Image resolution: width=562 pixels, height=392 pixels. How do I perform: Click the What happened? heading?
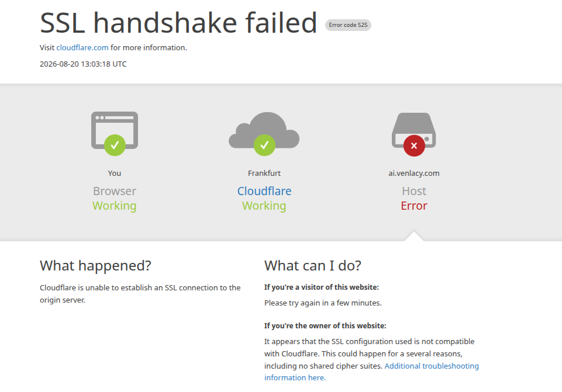95,266
